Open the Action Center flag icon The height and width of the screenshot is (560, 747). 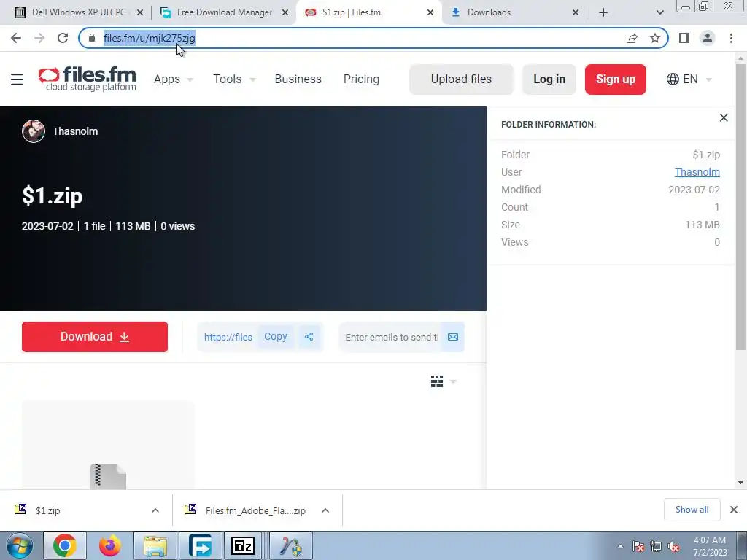tap(638, 547)
